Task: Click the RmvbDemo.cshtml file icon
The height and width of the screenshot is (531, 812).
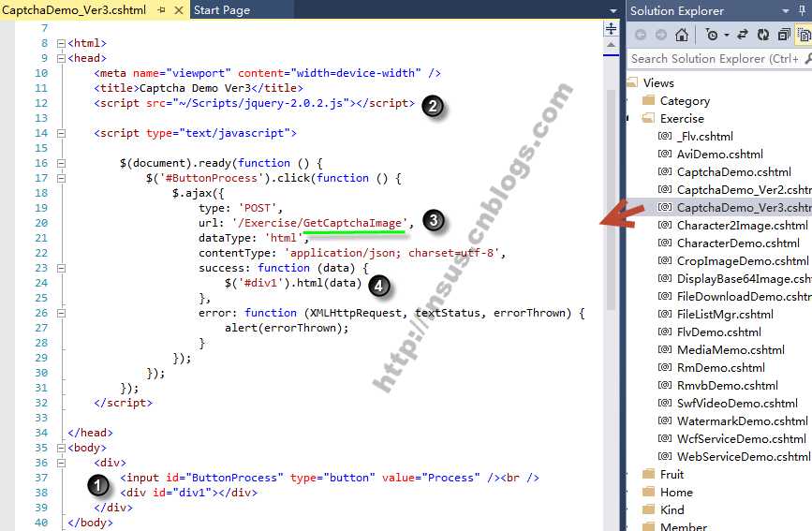Action: pyautogui.click(x=665, y=385)
